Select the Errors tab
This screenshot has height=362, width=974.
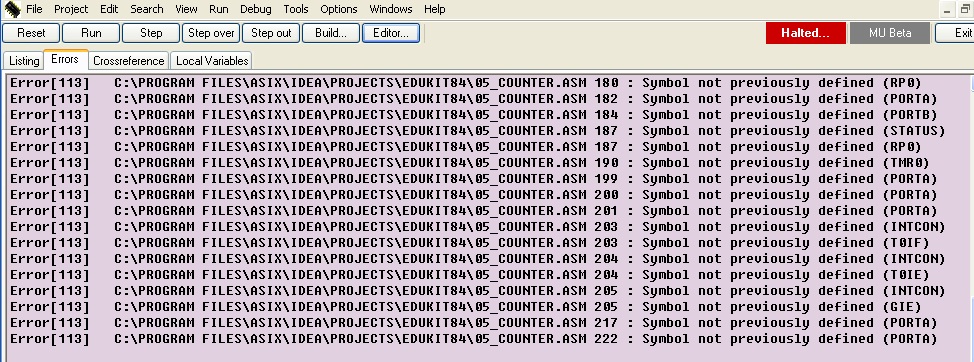[65, 60]
